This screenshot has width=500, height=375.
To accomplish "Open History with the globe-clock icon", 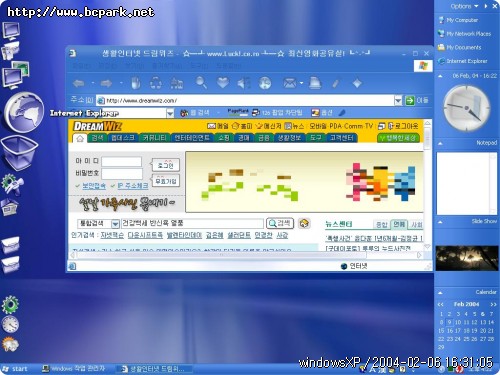I will coord(265,83).
